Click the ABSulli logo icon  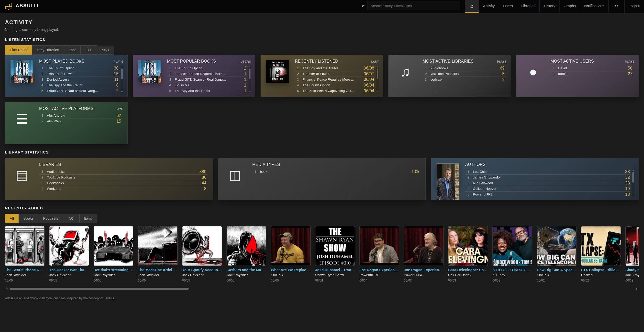(x=9, y=6)
